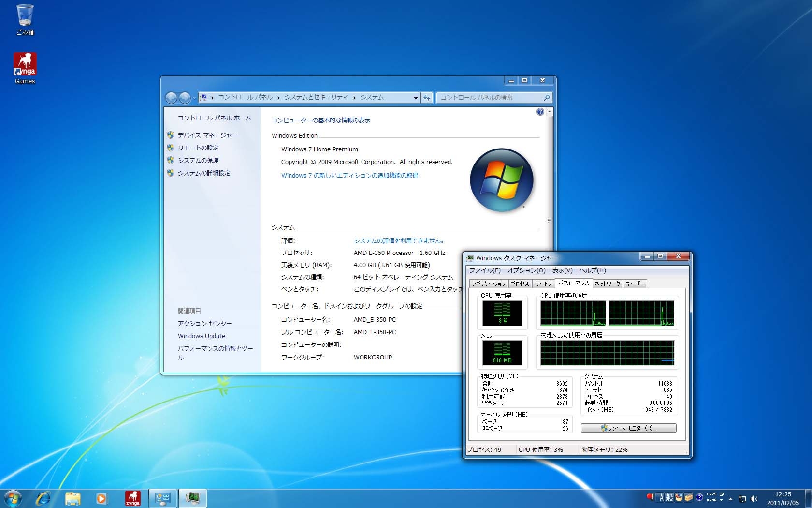The height and width of the screenshot is (508, 812).
Task: Switch to the サービス tab
Action: [x=543, y=284]
